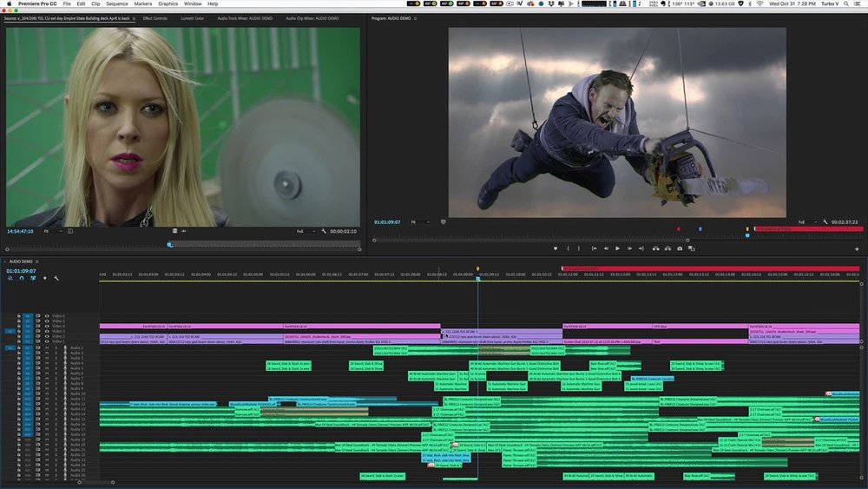Viewport: 868px width, 489px height.
Task: Target the A5 audio track
Action: [28, 368]
